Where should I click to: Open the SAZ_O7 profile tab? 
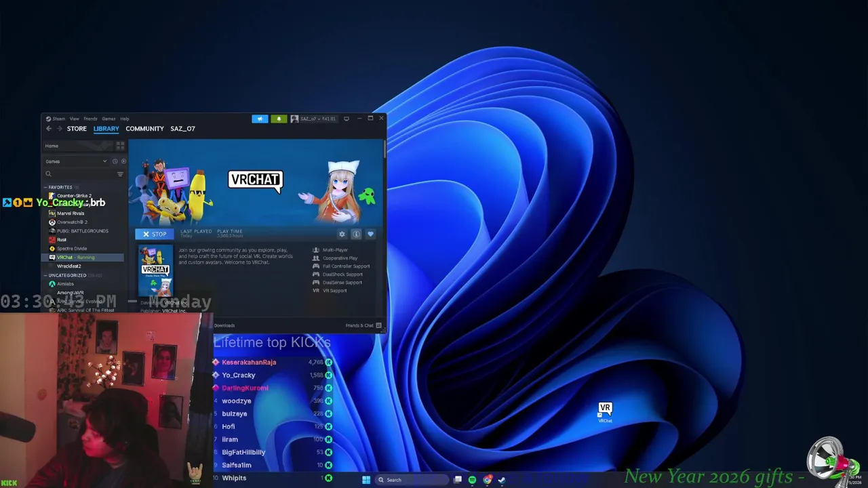pyautogui.click(x=182, y=129)
